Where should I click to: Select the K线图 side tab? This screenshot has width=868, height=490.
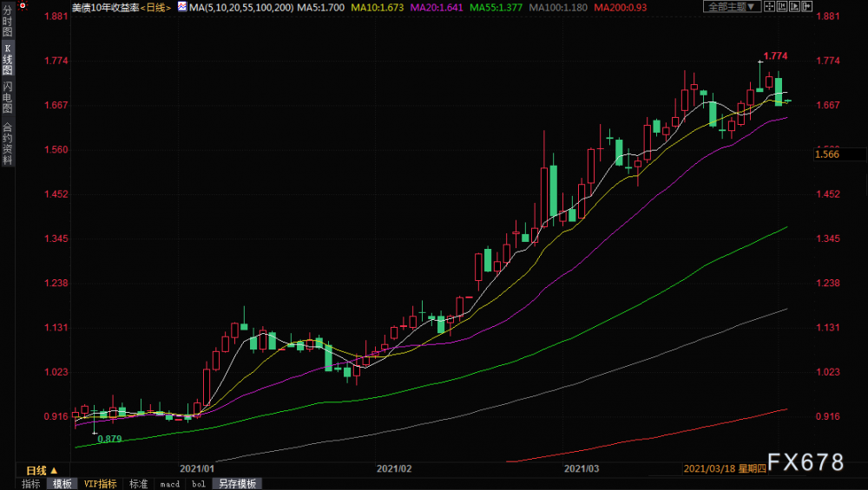pos(7,59)
